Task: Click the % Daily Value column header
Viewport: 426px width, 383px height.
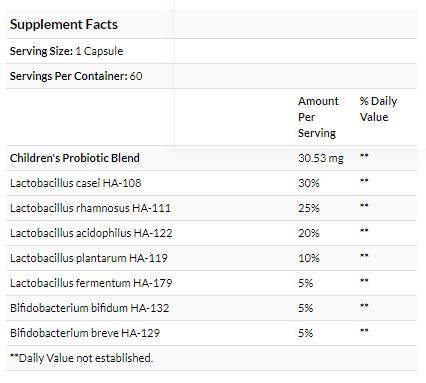Action: (x=378, y=109)
